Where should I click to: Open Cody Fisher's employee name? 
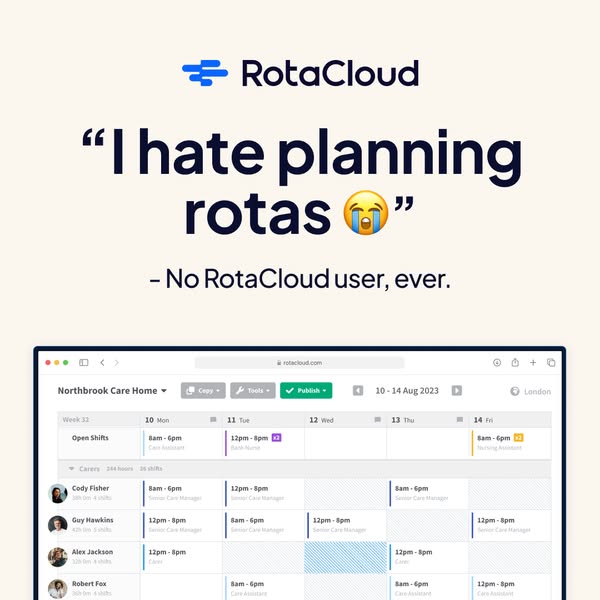[90, 488]
